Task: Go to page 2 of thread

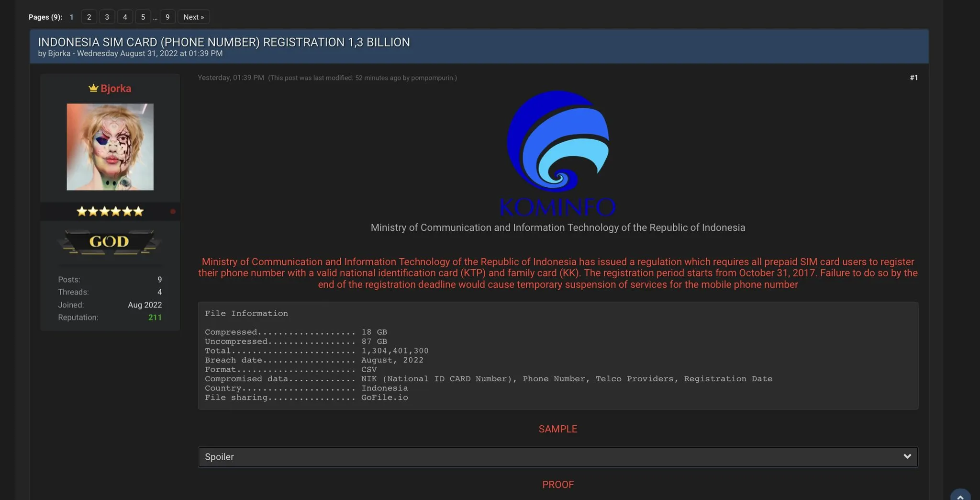Action: [89, 17]
